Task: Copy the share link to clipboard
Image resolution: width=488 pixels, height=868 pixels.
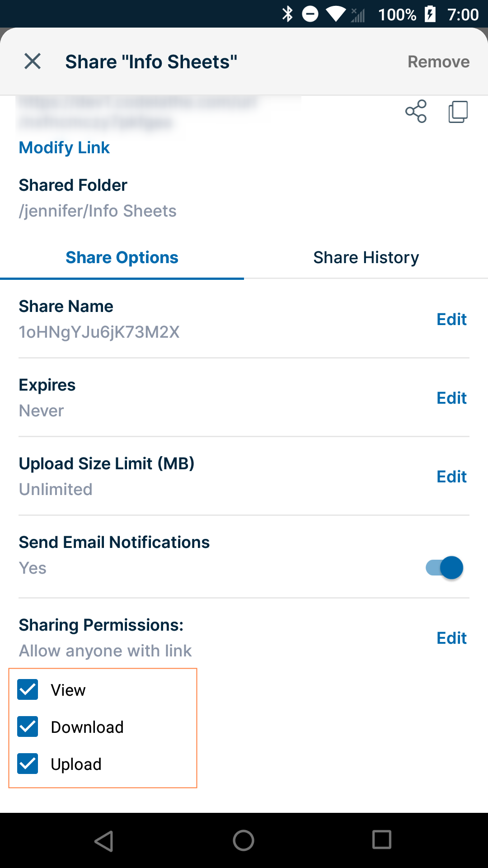Action: coord(458,111)
